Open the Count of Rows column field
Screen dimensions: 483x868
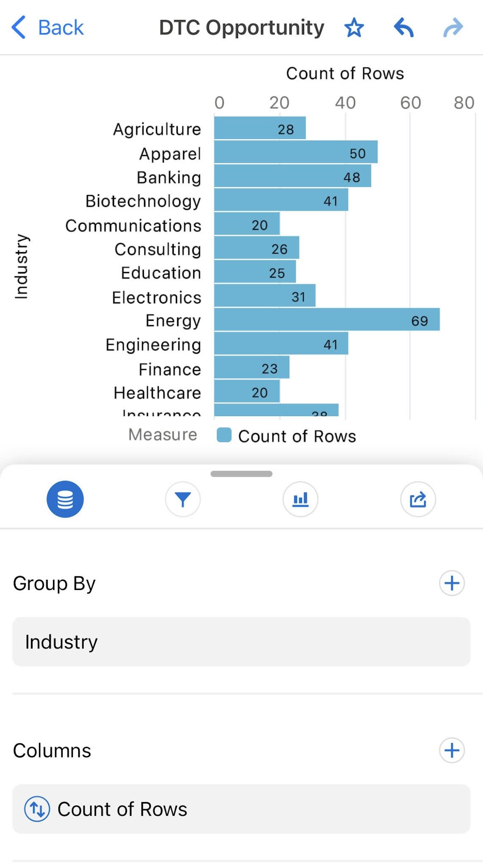point(241,809)
